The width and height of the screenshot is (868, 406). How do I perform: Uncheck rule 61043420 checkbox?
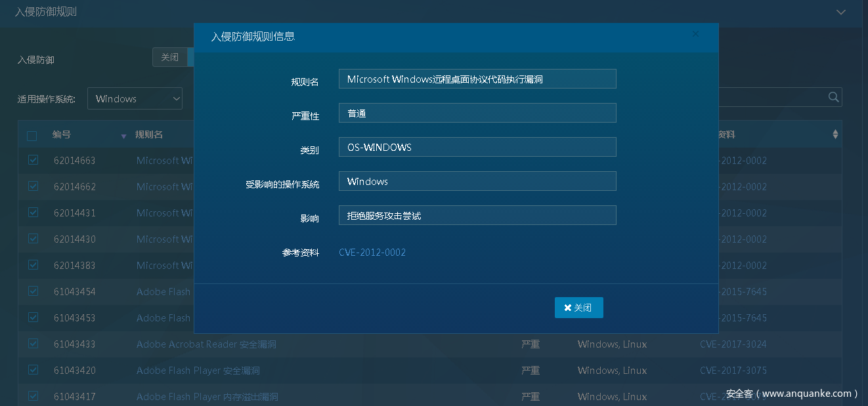pyautogui.click(x=33, y=370)
